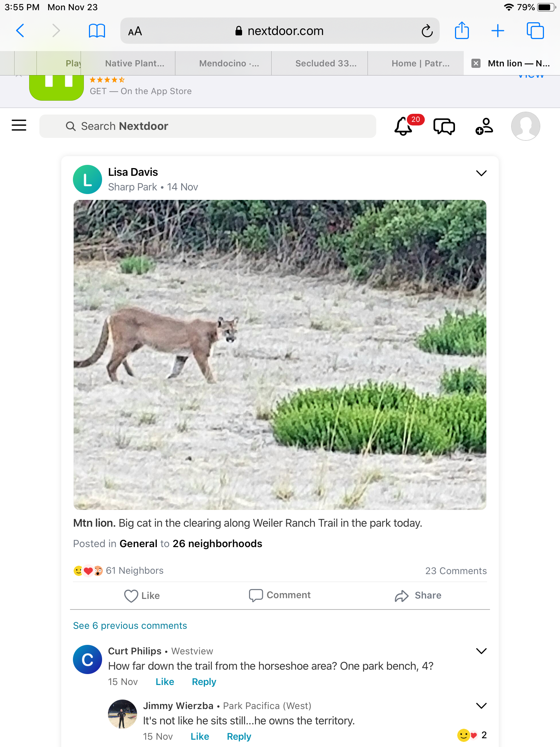Viewport: 560px width, 747px height.
Task: Reload the nextdoor.com page
Action: pyautogui.click(x=427, y=31)
